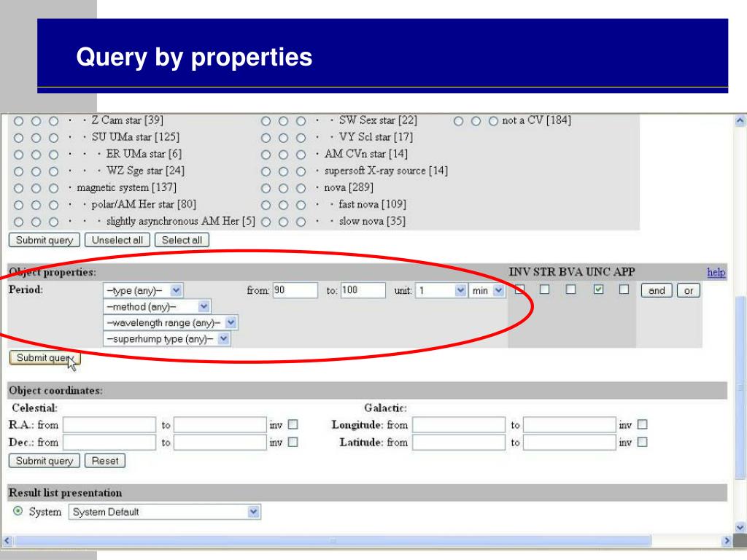Open the System Default presentation dropdown
Image resolution: width=747 pixels, height=560 pixels.
165,512
